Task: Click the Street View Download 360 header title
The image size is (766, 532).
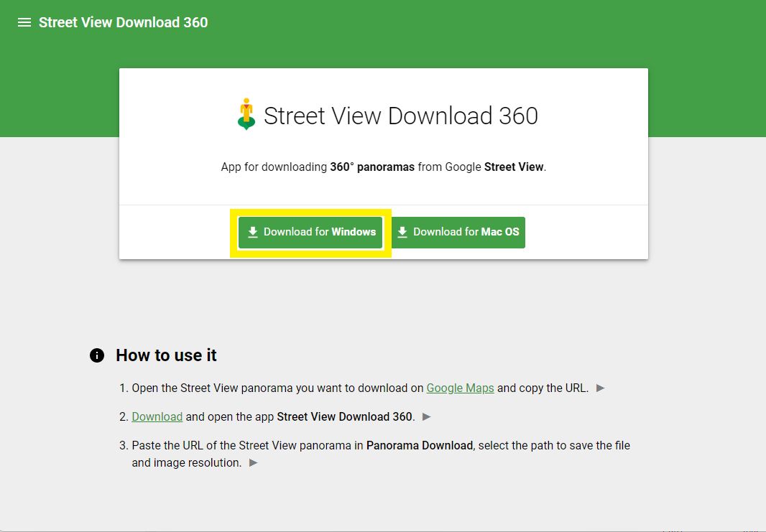Action: coord(123,22)
